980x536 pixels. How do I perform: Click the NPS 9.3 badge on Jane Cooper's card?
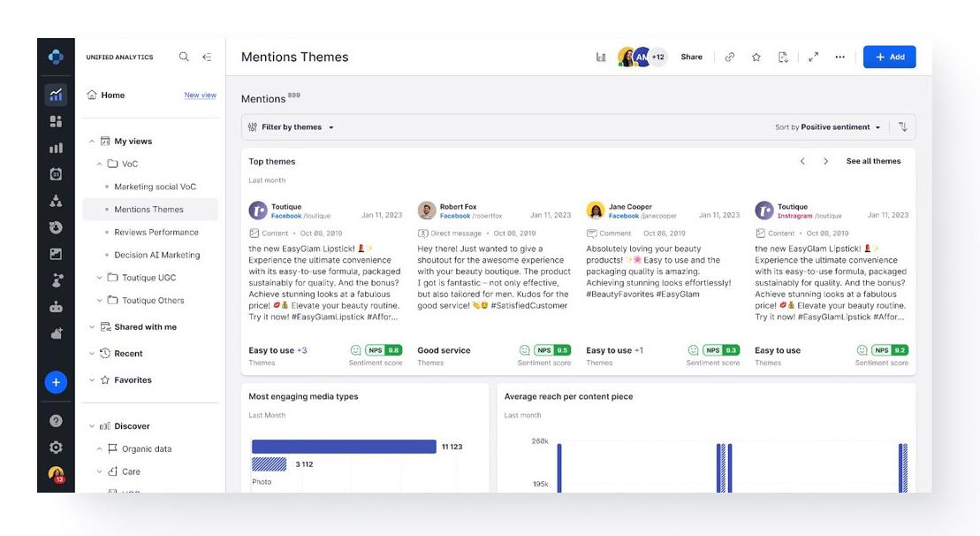(x=721, y=350)
